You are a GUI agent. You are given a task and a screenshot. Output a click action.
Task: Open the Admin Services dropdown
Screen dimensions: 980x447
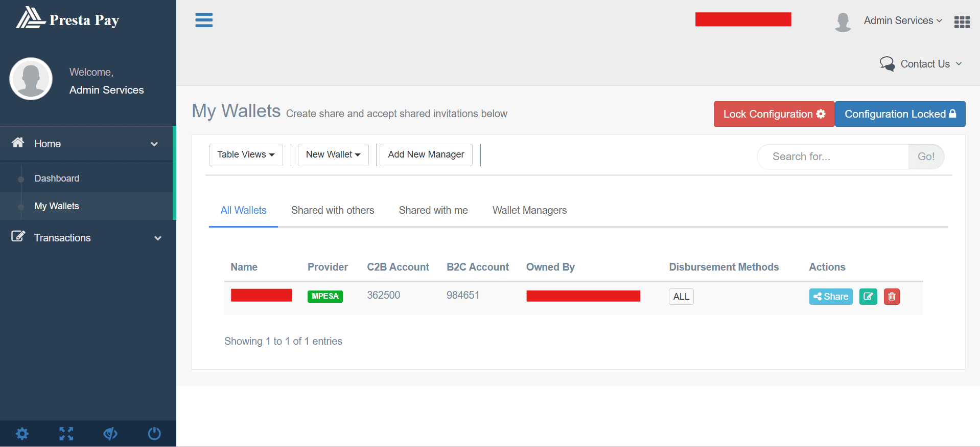tap(903, 20)
